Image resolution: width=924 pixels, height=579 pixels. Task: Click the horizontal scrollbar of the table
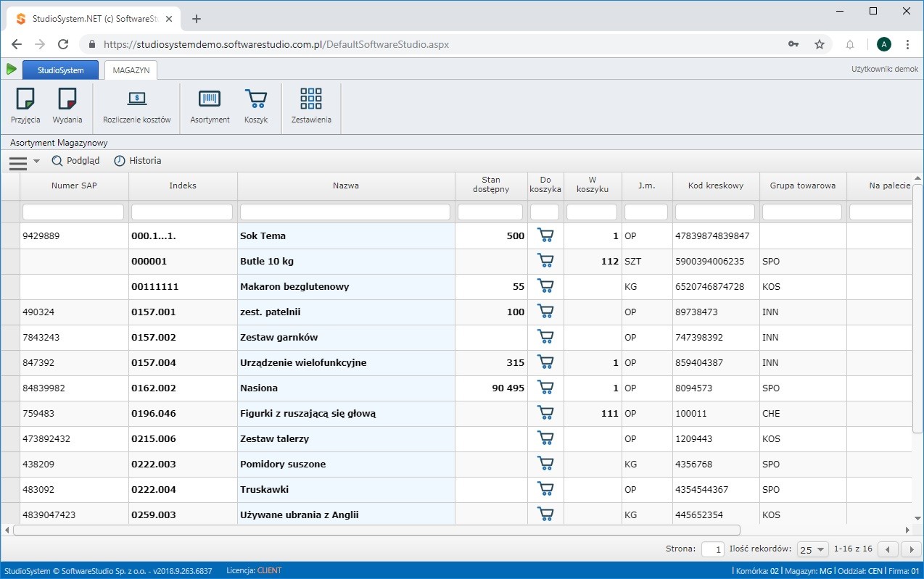[x=376, y=530]
